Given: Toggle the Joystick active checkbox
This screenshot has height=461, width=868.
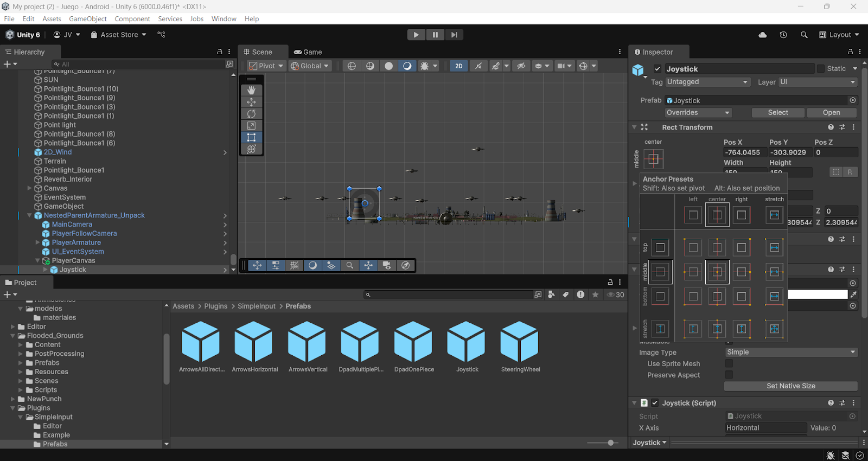Looking at the screenshot, I should pyautogui.click(x=658, y=69).
